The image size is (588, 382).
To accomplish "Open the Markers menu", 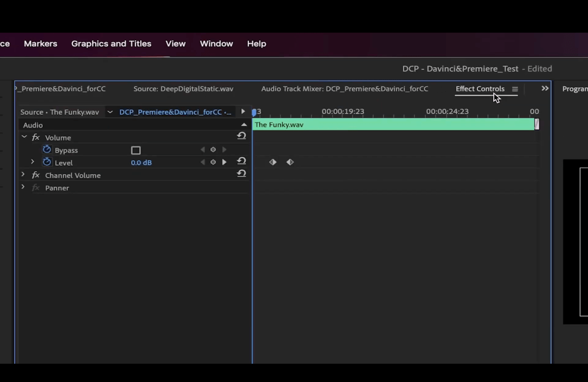I will coord(41,44).
